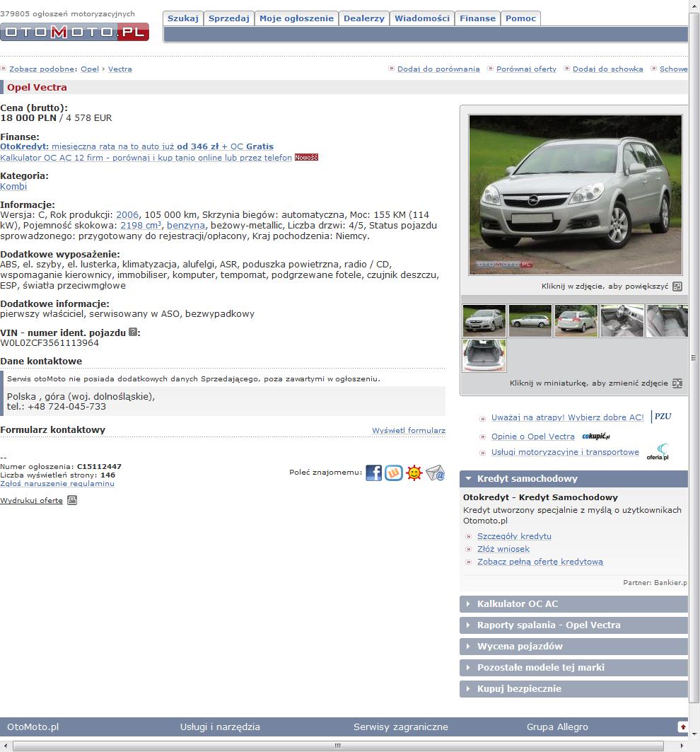The height and width of the screenshot is (752, 700).
Task: Click the orange share icon beside Facebook
Action: pyautogui.click(x=394, y=473)
